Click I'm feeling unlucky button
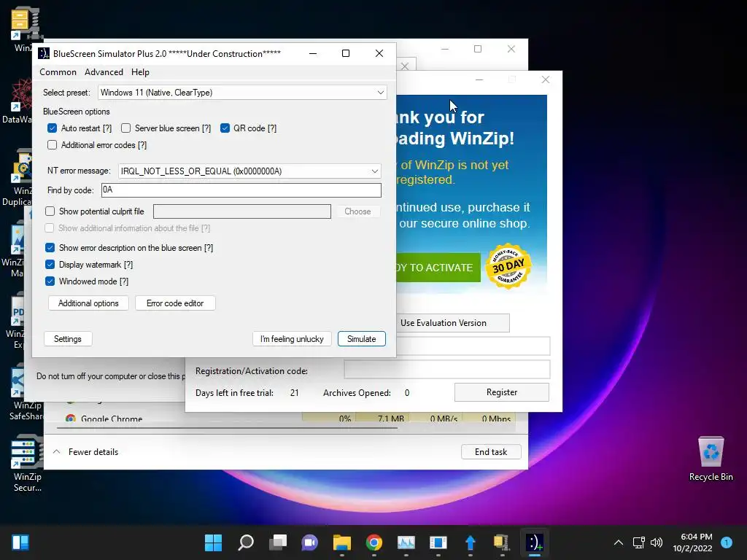The width and height of the screenshot is (747, 560). coord(292,339)
